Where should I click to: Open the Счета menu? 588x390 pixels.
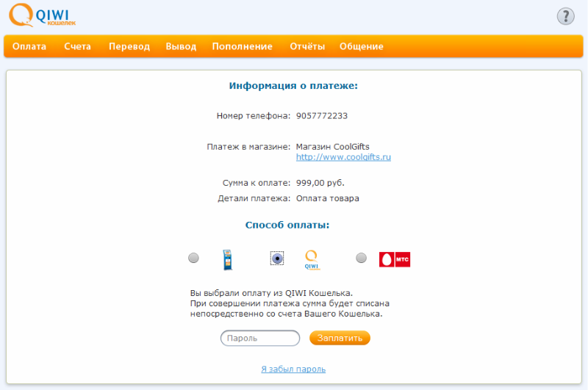coord(77,46)
